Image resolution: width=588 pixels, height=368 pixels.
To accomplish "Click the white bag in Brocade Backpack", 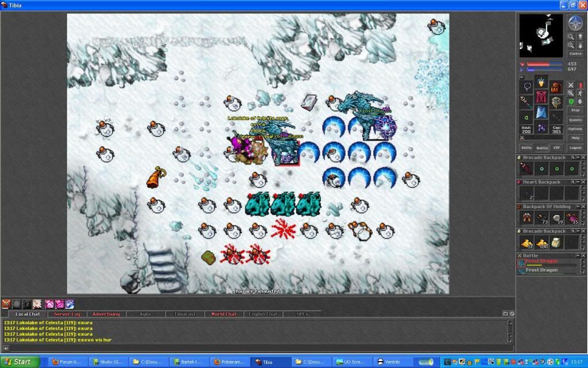I will point(557,243).
